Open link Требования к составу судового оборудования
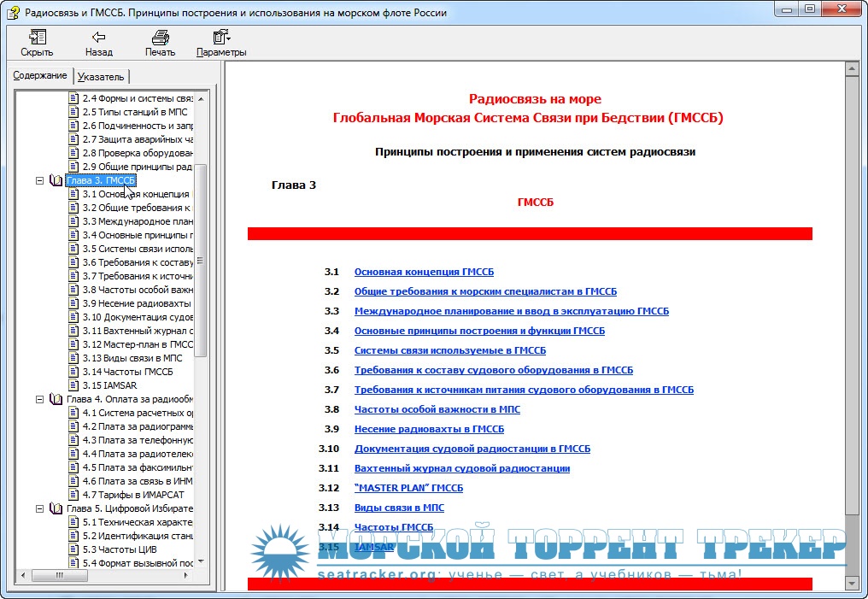 click(x=494, y=370)
